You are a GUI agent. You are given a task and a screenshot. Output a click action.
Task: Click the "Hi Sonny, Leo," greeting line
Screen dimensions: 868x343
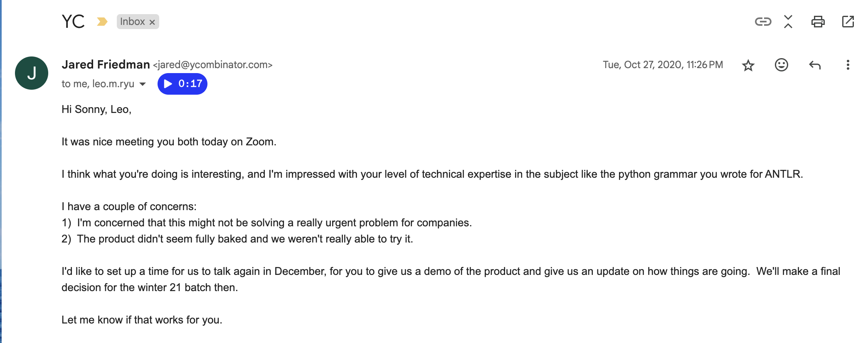[x=96, y=109]
